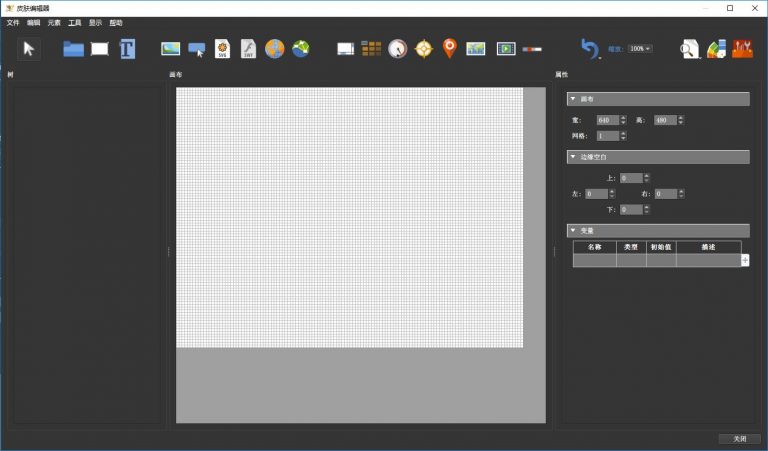Increase the canvas height stepper
Screen dimensions: 768x451
(x=681, y=118)
